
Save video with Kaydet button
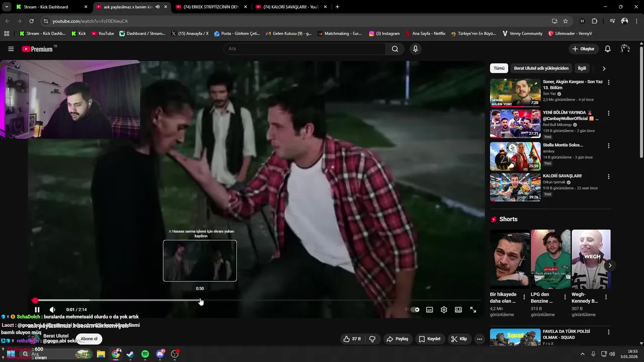(430, 339)
